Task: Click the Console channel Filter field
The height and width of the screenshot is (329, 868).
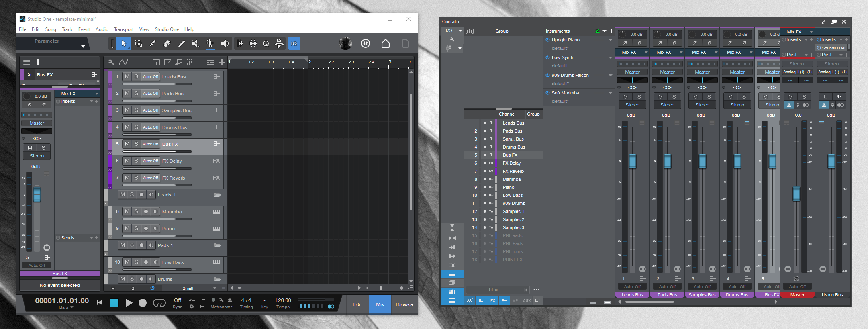Action: [x=497, y=290]
